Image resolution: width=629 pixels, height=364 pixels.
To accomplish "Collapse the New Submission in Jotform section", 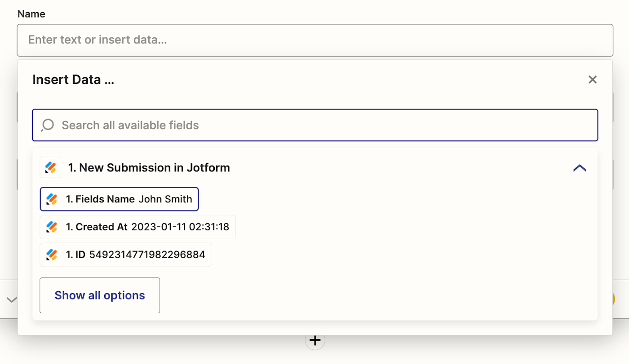I will 580,168.
